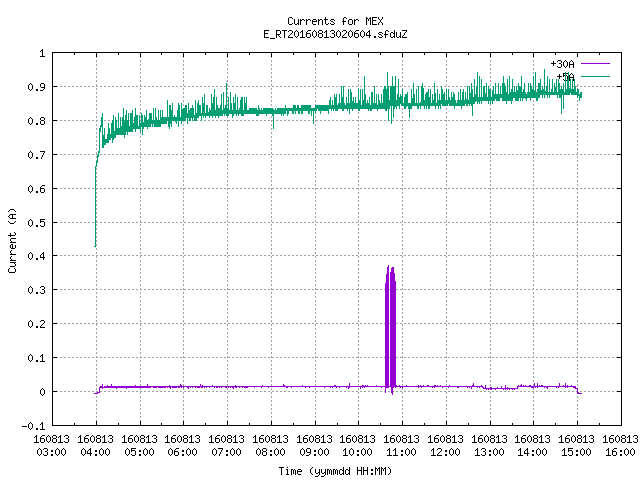640x480 pixels.
Task: Click the y-axis tick value 0.3
Action: [36, 290]
